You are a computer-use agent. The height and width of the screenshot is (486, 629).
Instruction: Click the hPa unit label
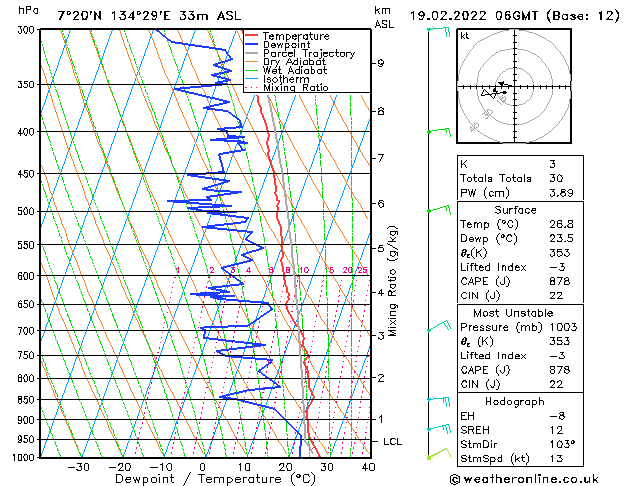(x=28, y=11)
